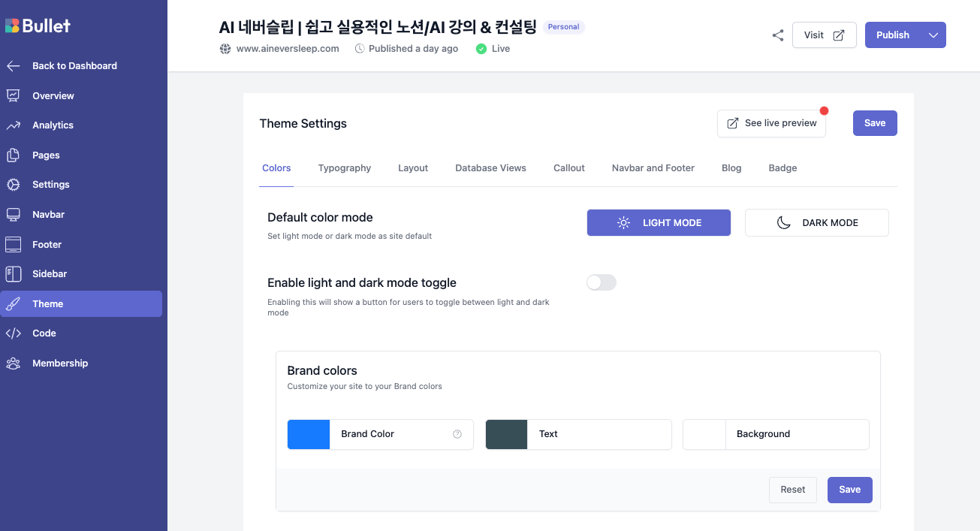The image size is (980, 531).
Task: Click the Footer layout icon
Action: [x=13, y=244]
